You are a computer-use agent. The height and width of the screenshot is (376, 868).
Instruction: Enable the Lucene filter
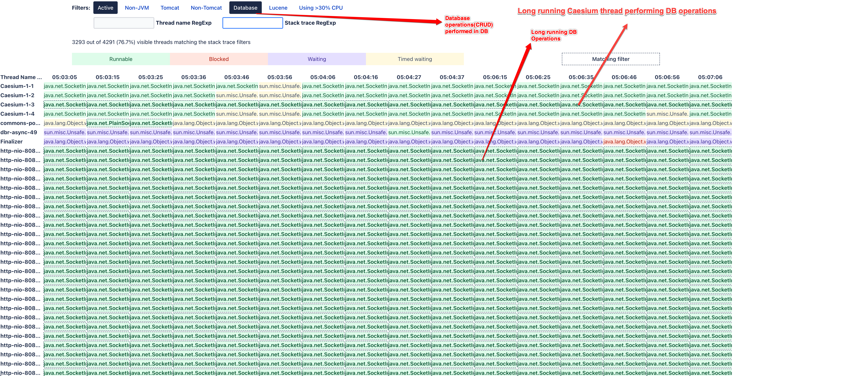click(278, 8)
